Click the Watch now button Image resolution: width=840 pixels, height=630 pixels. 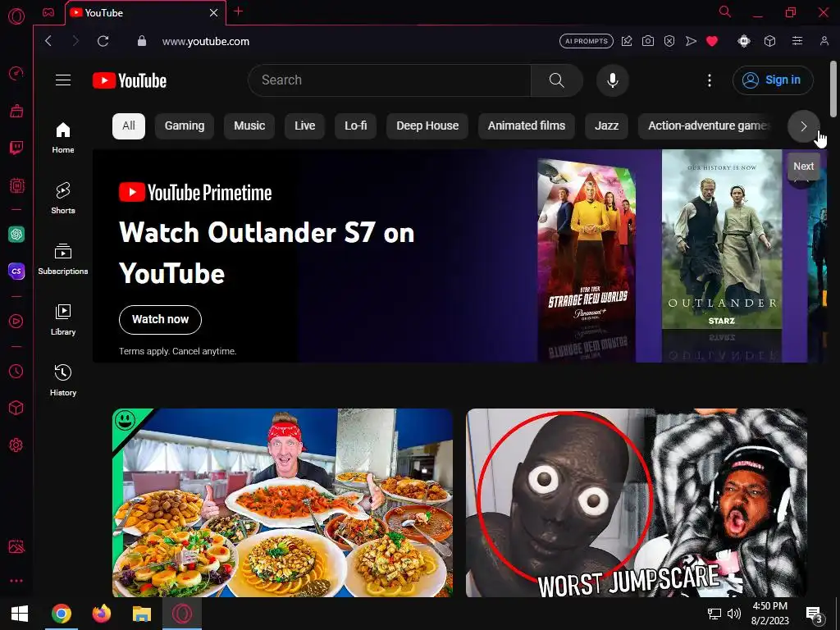160,319
